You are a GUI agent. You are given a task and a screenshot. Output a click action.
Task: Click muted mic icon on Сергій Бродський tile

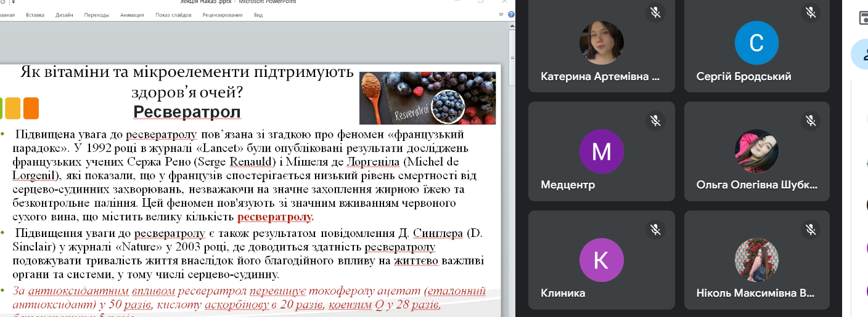(811, 12)
